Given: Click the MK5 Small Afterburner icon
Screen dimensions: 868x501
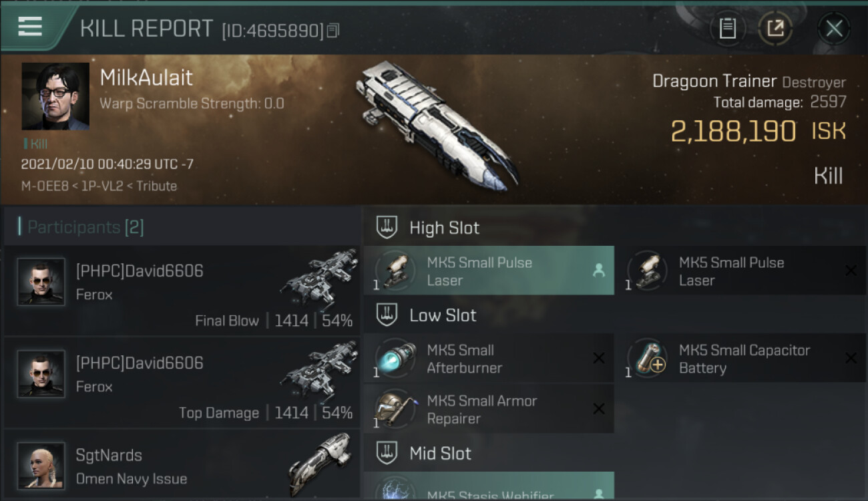Looking at the screenshot, I should (395, 359).
